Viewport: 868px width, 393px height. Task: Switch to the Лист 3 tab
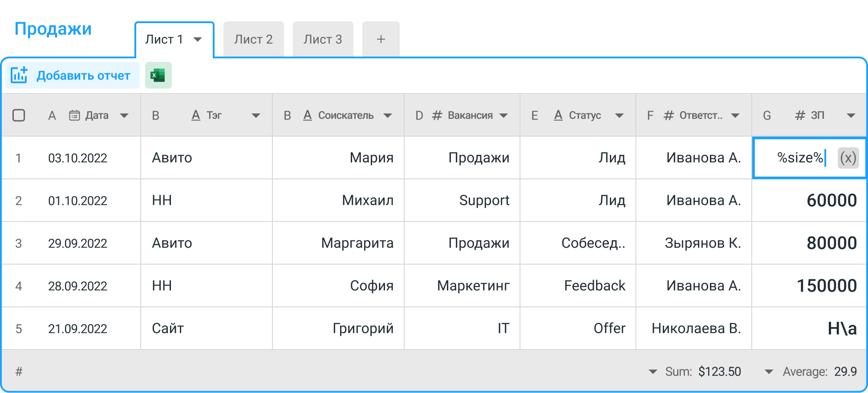(x=323, y=40)
